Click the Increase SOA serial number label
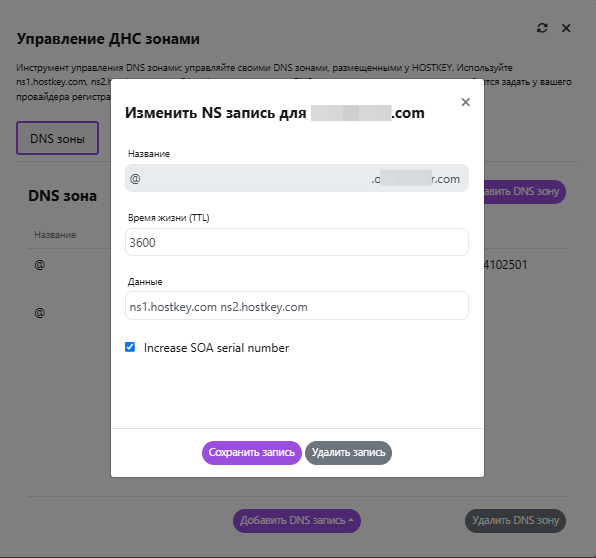The image size is (596, 558). [x=216, y=348]
